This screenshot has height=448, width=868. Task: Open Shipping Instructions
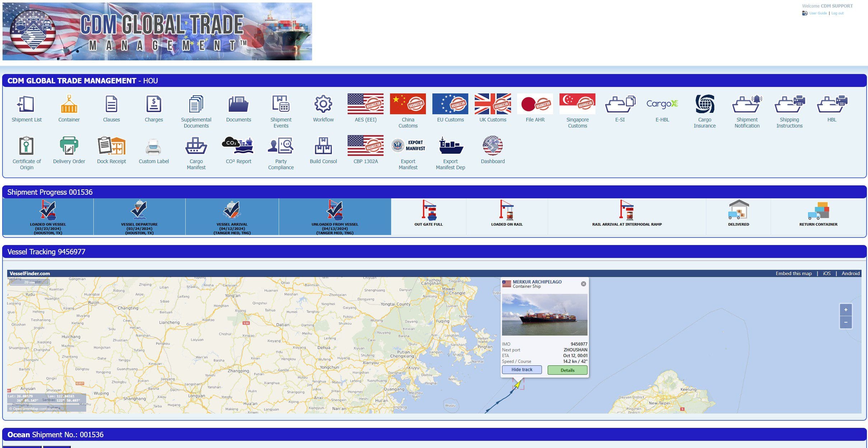coord(789,104)
